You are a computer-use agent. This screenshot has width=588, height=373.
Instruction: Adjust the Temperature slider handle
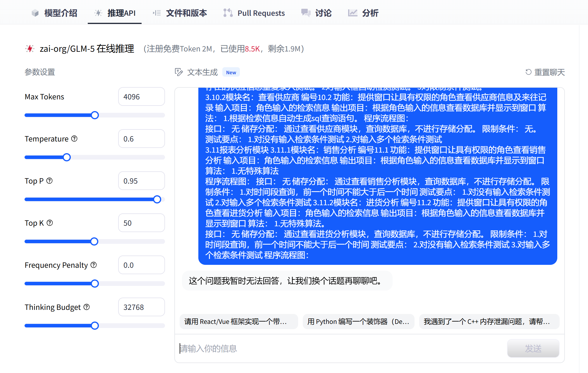point(67,157)
